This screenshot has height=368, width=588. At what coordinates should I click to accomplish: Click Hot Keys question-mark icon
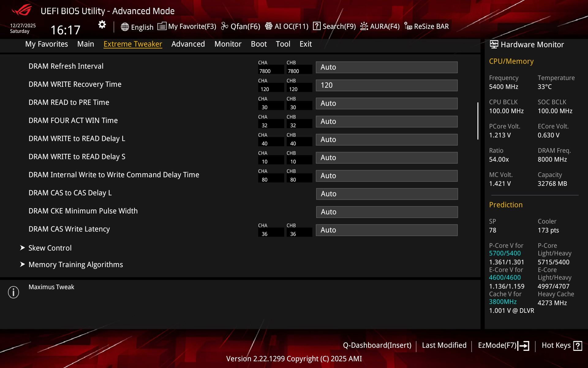[x=578, y=346]
